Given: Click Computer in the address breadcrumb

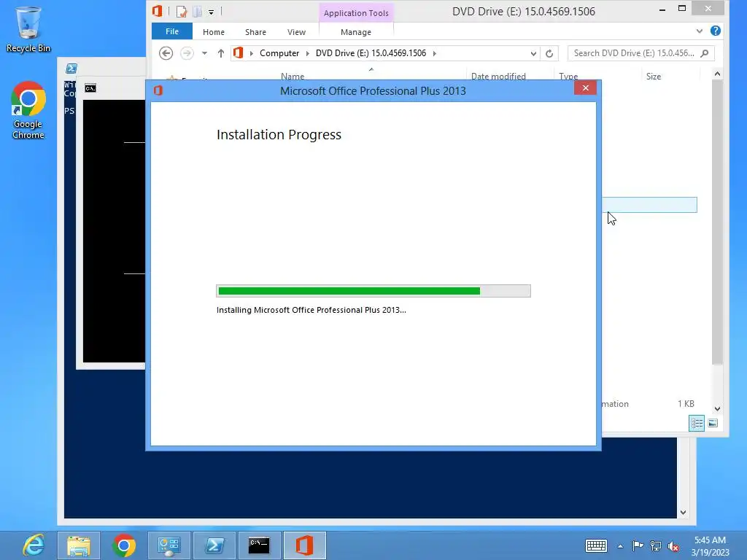Looking at the screenshot, I should pos(279,52).
